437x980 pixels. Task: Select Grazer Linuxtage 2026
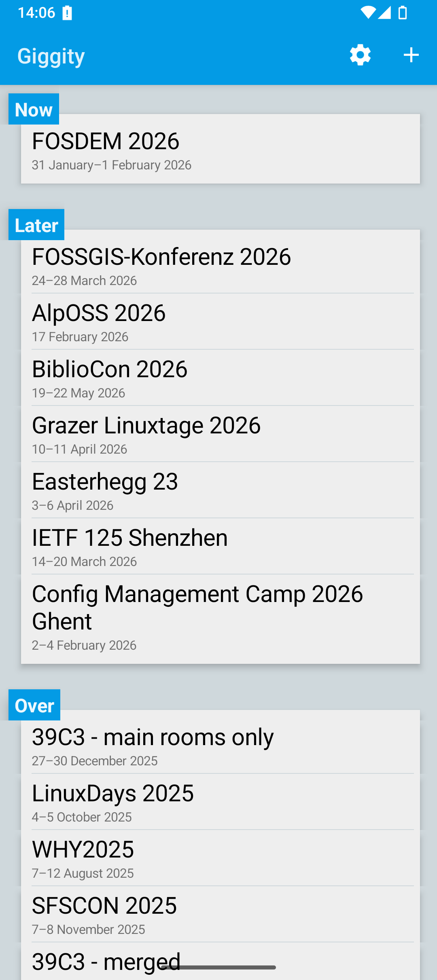pos(221,434)
